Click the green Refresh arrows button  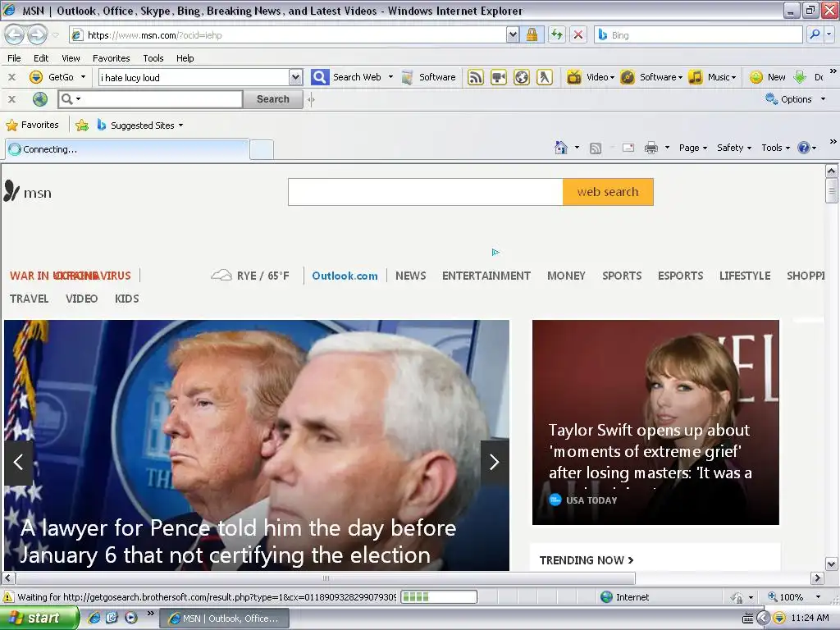coord(557,34)
